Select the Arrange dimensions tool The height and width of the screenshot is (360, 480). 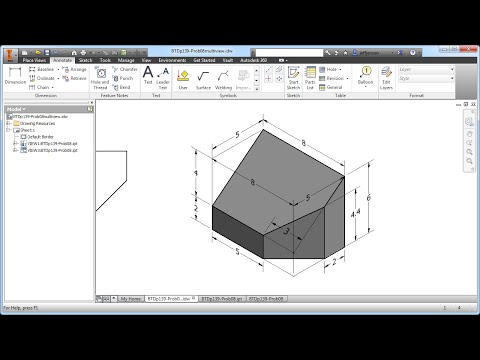pyautogui.click(x=74, y=69)
